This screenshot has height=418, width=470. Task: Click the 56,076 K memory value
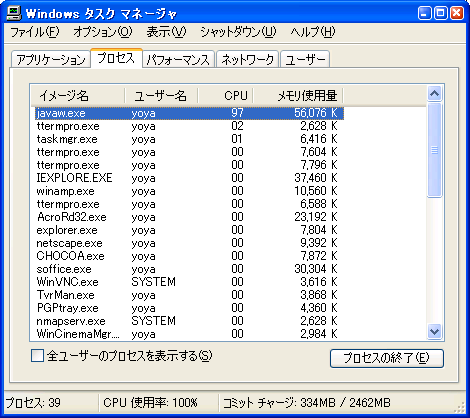[316, 113]
